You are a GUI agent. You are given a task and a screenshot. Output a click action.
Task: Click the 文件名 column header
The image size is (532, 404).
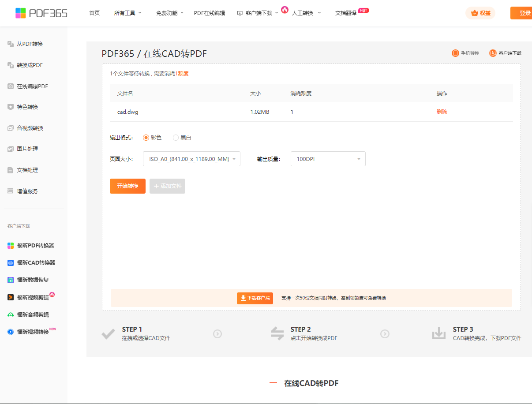coord(125,94)
